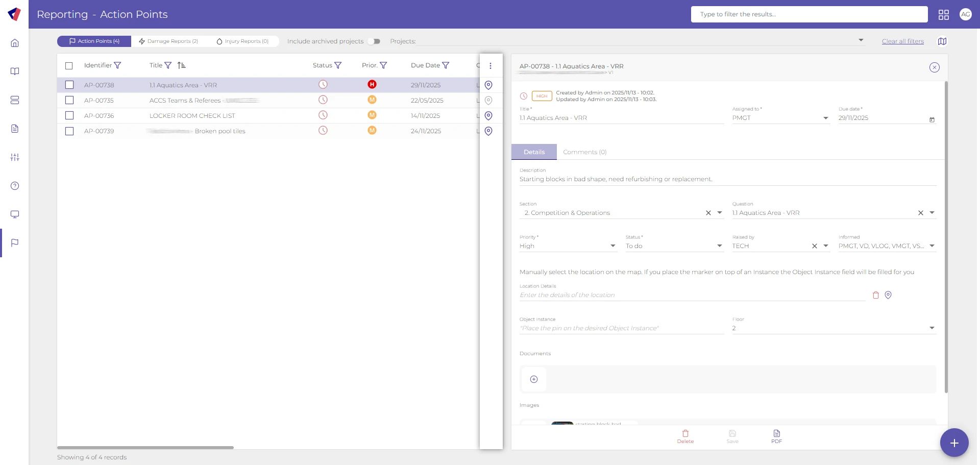This screenshot has height=465, width=980.
Task: Click the Type to filter the results search field
Action: tap(810, 14)
